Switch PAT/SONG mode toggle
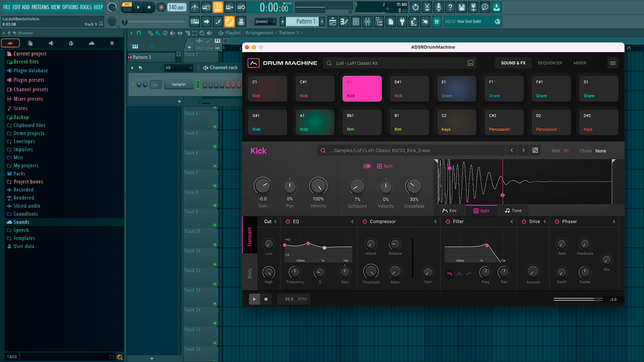The image size is (644, 362). [x=127, y=7]
